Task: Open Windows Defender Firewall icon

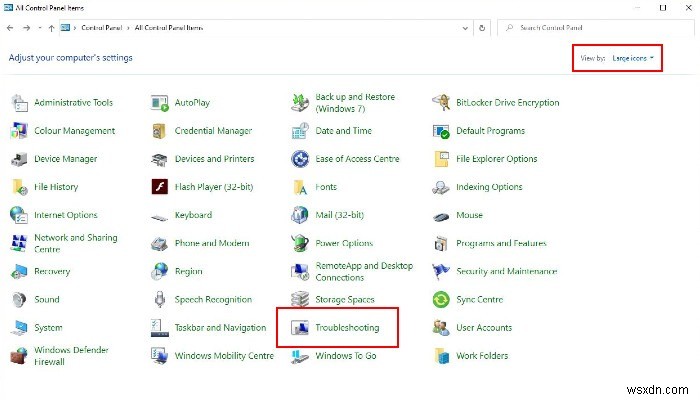Action: [19, 356]
